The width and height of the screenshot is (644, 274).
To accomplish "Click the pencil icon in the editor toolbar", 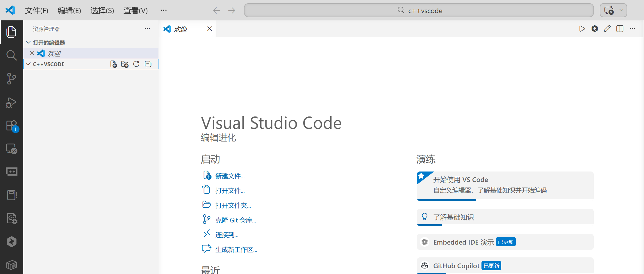I will click(607, 29).
